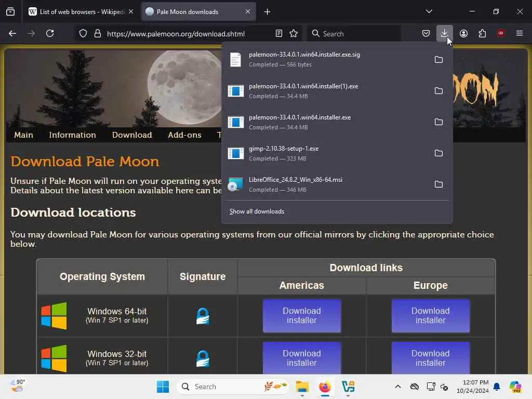The height and width of the screenshot is (399, 532).
Task: Open the uBlock Origin extension icon
Action: pos(501,33)
